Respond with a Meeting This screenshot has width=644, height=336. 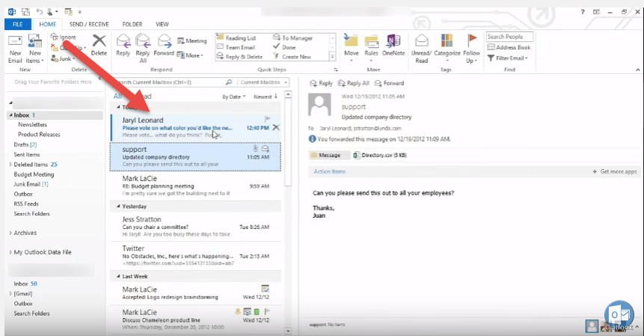coord(191,40)
